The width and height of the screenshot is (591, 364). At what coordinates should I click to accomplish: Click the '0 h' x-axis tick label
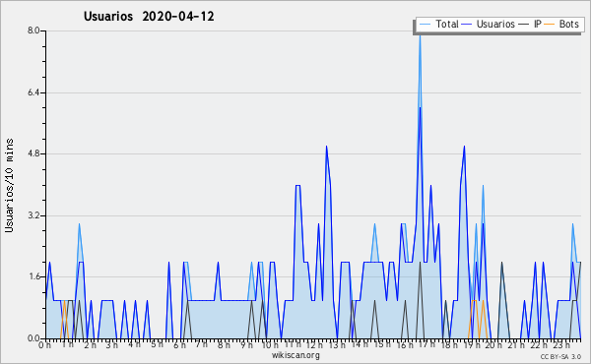45,345
